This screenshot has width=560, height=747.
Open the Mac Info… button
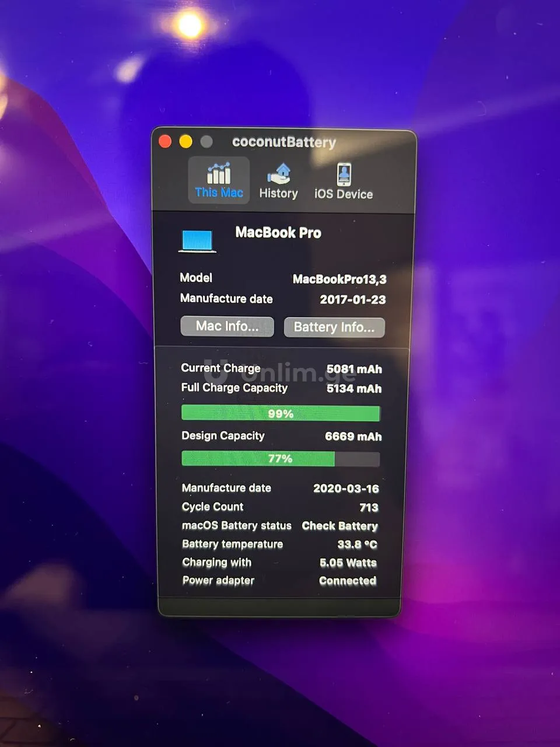pos(227,326)
